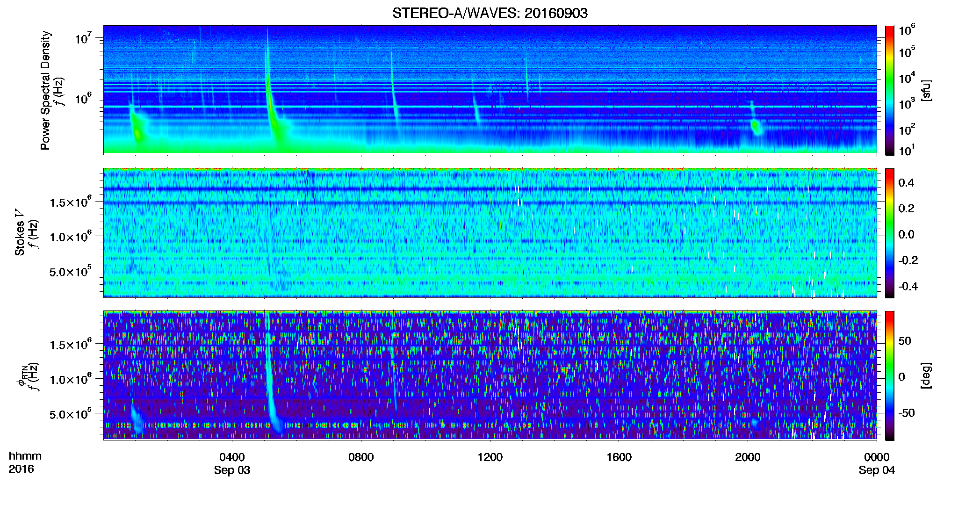Screen dimensions: 980x505
Task: Click the -0.4 value on the Stokes V color bar
Action: (908, 286)
